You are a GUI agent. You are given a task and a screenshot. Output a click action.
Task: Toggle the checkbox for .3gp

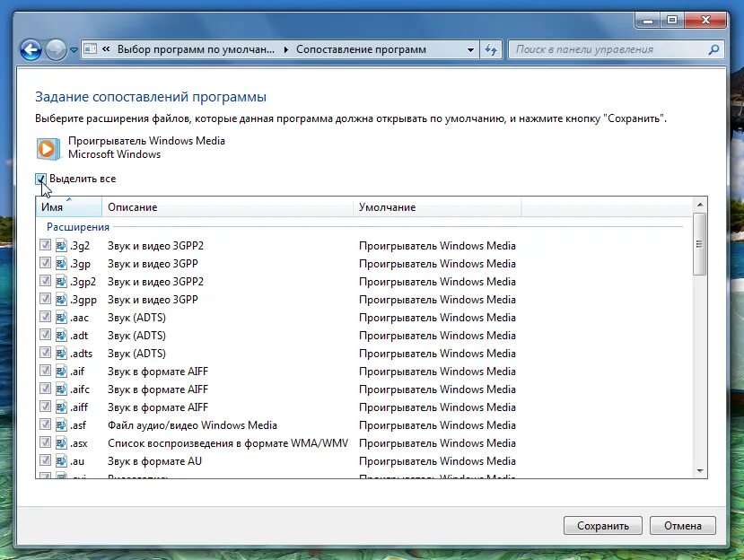45,263
